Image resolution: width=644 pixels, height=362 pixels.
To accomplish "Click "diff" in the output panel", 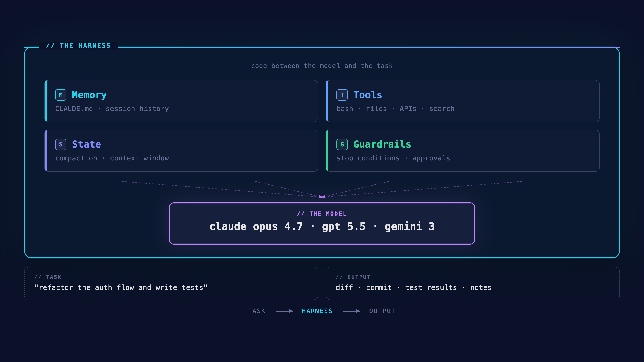I will pyautogui.click(x=344, y=288).
